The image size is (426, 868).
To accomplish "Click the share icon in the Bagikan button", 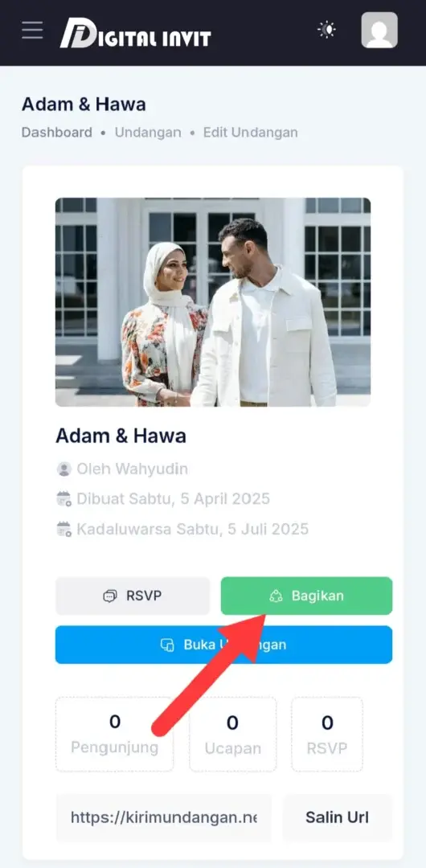I will click(276, 596).
